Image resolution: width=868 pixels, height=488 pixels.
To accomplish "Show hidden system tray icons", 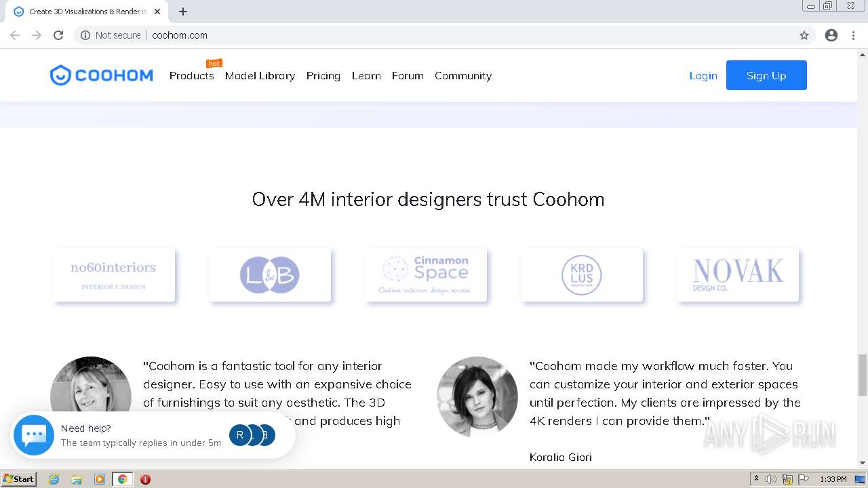I will point(756,479).
